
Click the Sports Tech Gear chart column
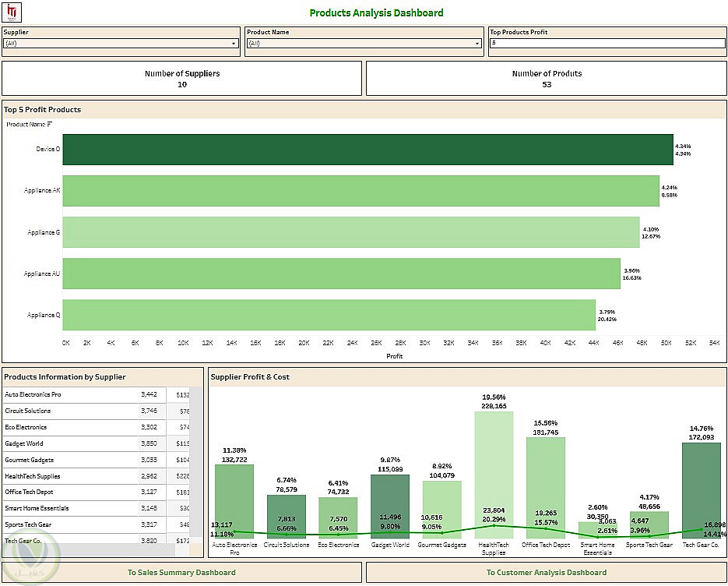649,525
